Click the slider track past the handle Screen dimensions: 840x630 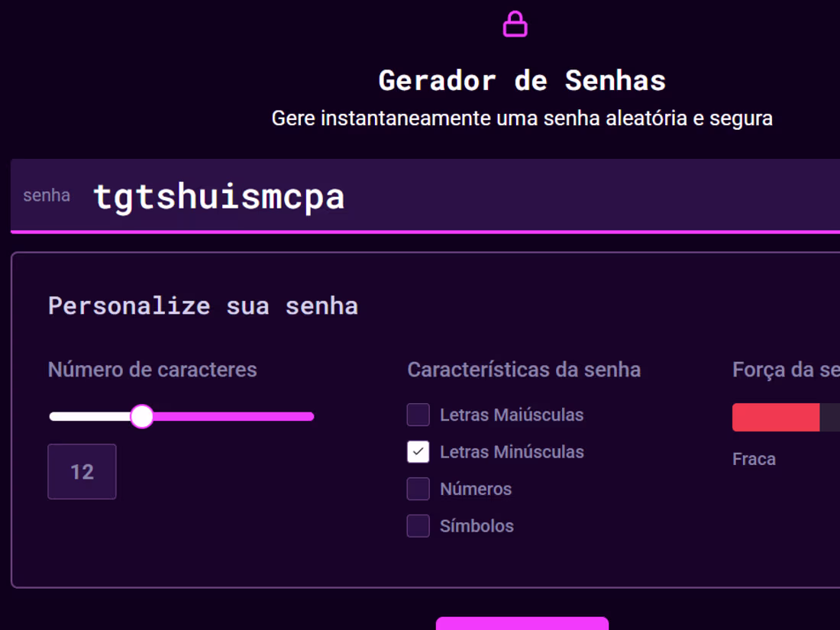244,416
